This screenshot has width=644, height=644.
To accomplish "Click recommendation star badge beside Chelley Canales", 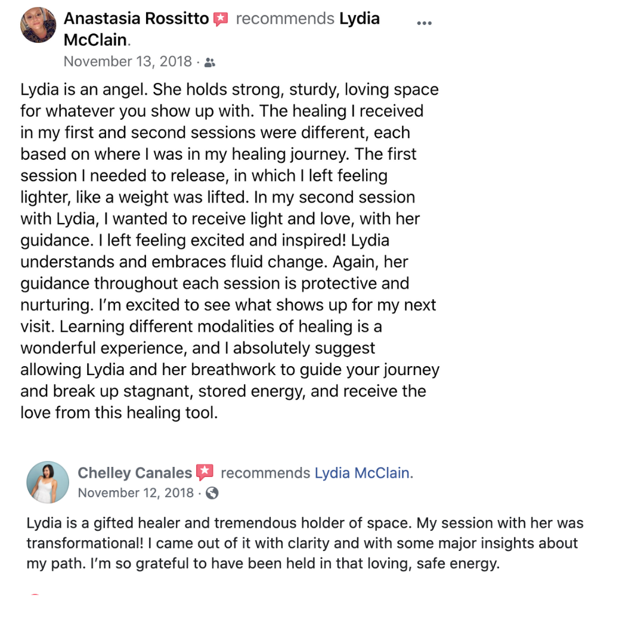I will click(205, 472).
